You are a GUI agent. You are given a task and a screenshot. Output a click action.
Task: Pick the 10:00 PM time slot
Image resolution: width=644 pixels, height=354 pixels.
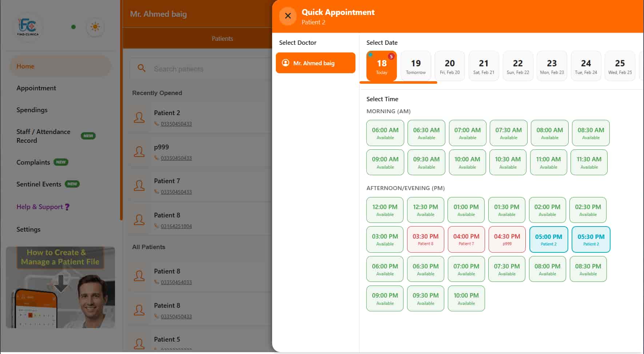pyautogui.click(x=466, y=299)
